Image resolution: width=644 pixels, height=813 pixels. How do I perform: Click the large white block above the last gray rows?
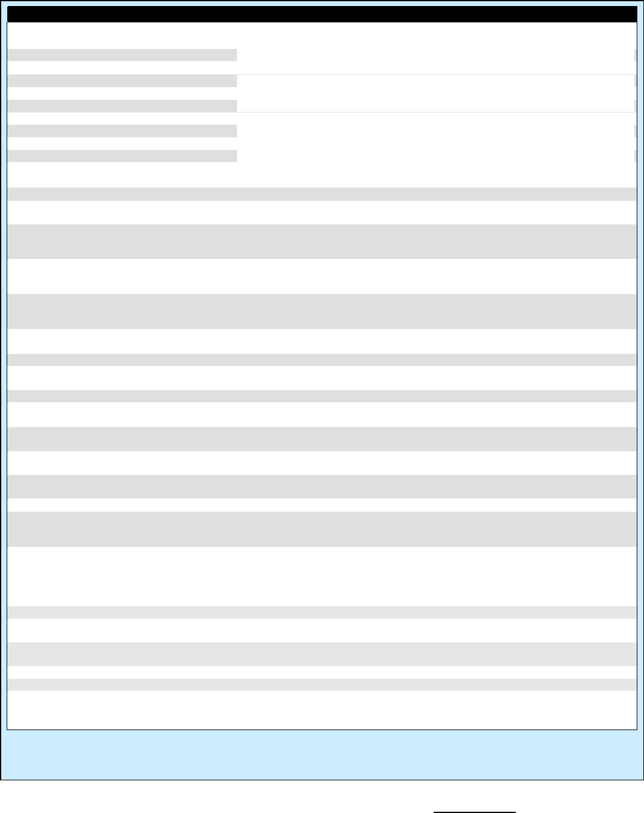[322, 576]
